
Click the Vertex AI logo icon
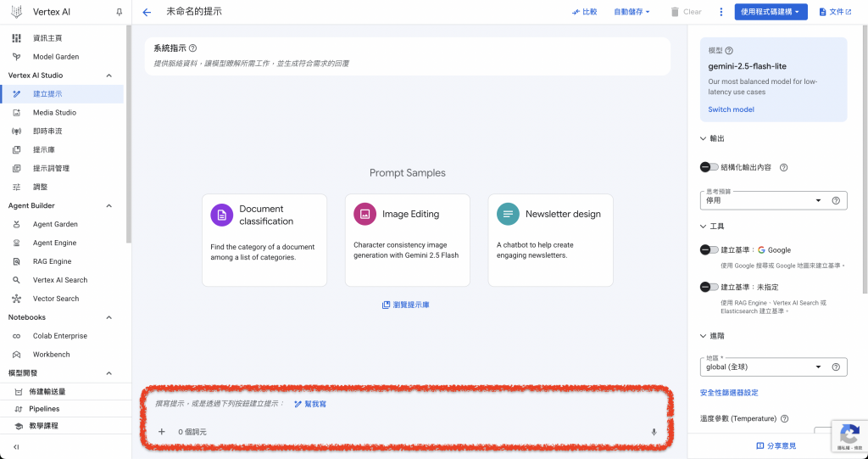(17, 12)
